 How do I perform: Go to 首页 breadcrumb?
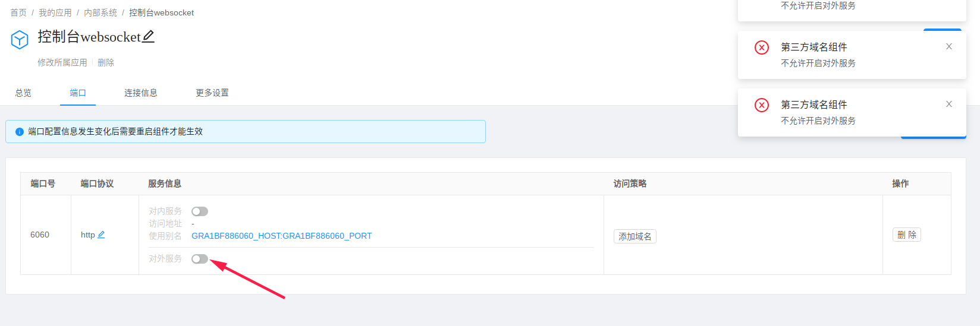coord(18,12)
